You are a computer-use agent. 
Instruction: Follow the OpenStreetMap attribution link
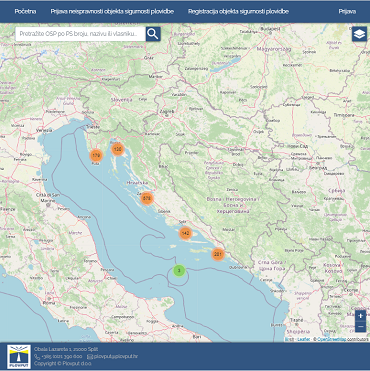click(x=331, y=339)
